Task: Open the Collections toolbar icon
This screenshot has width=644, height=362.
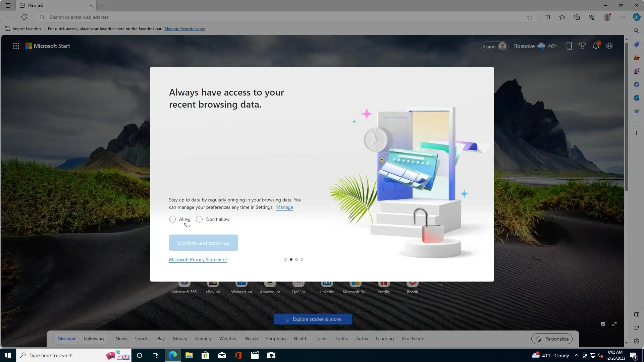Action: 577,17
